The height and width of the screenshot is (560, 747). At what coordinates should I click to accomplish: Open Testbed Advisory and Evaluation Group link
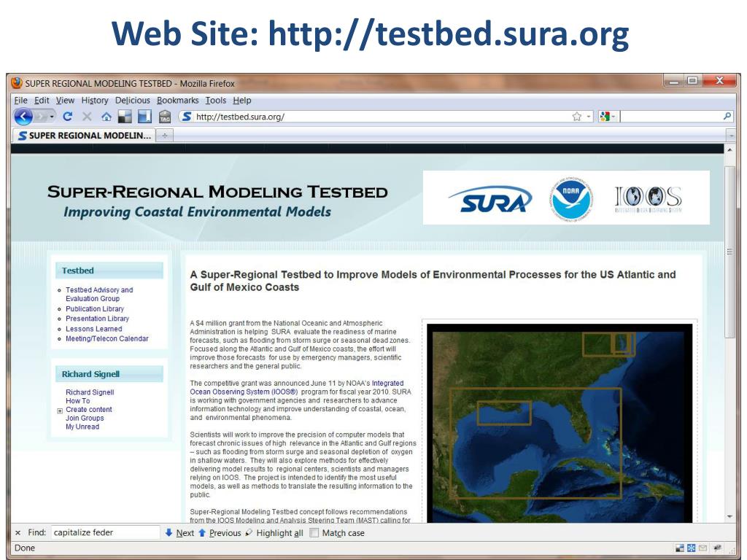(99, 295)
